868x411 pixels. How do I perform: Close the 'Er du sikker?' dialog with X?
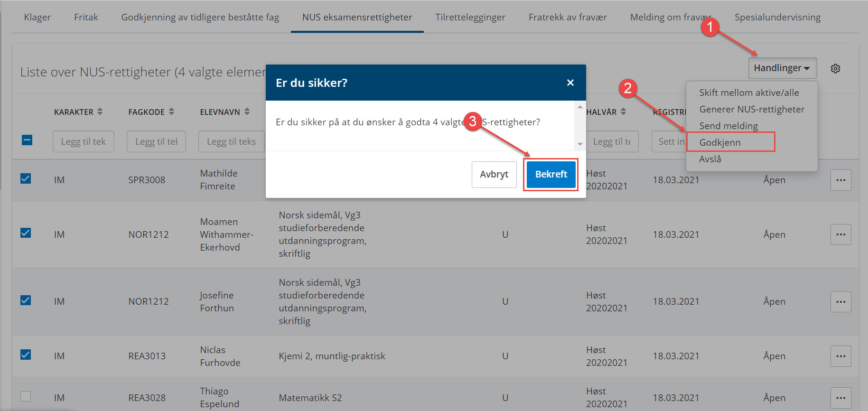[570, 83]
